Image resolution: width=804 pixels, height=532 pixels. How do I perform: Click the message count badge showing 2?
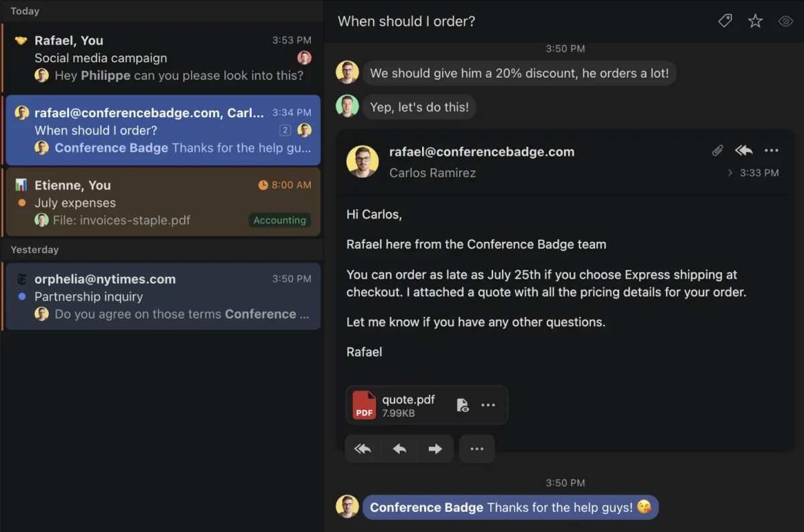[285, 130]
